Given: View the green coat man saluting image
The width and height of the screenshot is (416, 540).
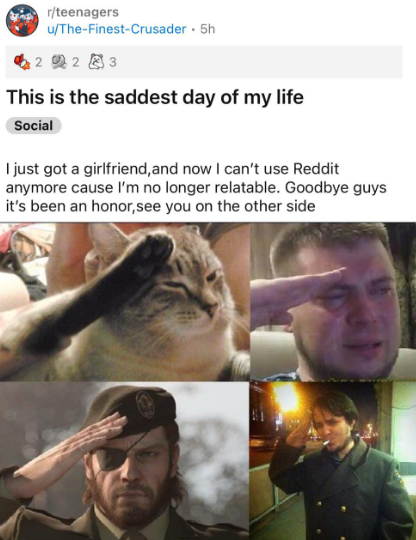Looking at the screenshot, I should point(333,461).
